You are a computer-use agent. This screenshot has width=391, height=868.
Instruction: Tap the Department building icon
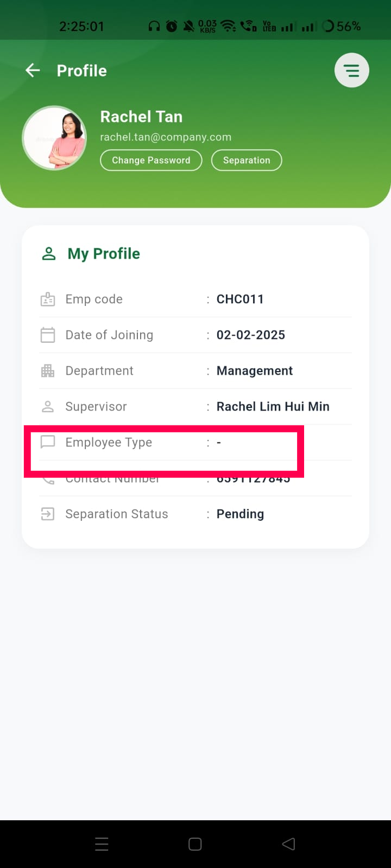pos(48,371)
